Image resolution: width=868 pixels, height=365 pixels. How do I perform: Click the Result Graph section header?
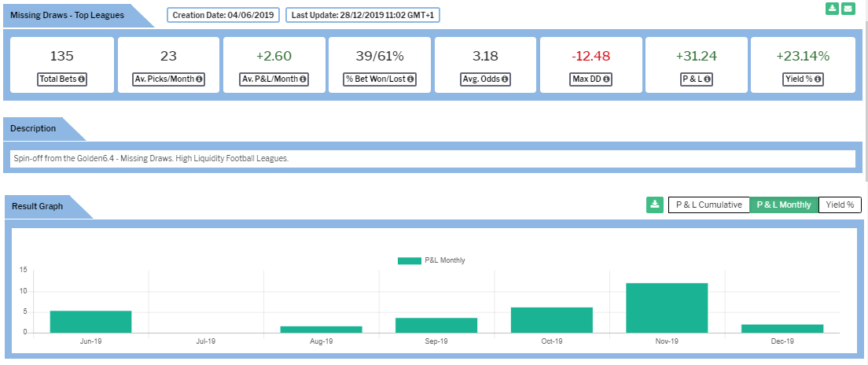pos(37,206)
